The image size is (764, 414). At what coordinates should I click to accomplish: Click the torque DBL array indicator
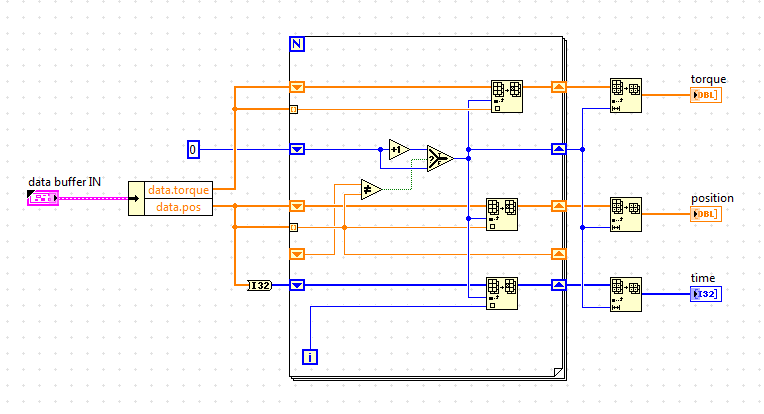tap(706, 95)
